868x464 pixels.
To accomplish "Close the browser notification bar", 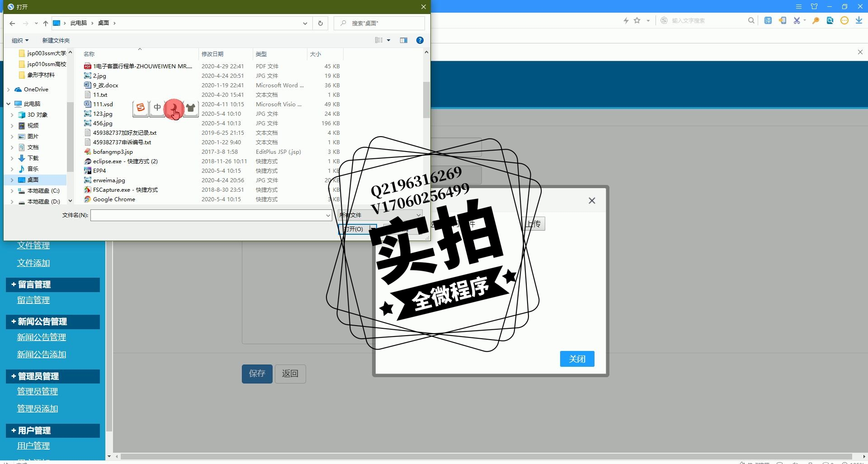I will pyautogui.click(x=860, y=52).
